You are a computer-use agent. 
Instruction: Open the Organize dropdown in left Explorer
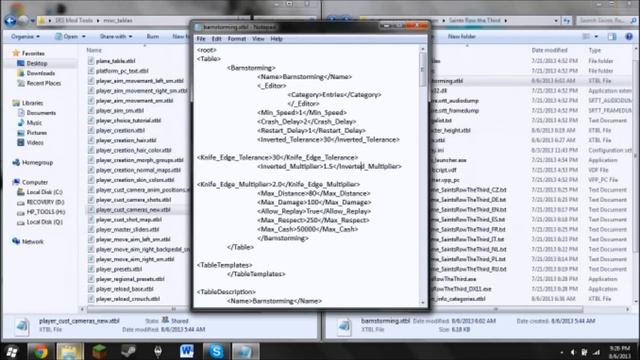[25, 36]
